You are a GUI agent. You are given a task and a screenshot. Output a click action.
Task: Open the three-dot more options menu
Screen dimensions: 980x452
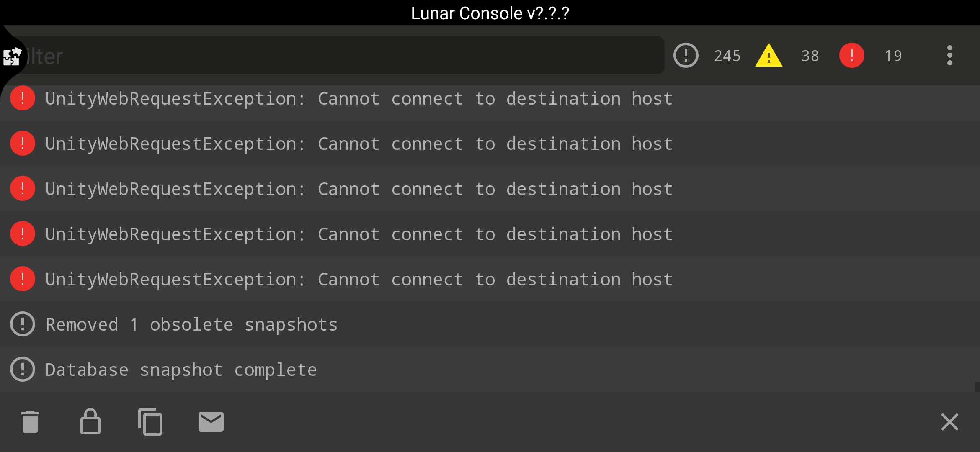tap(950, 55)
